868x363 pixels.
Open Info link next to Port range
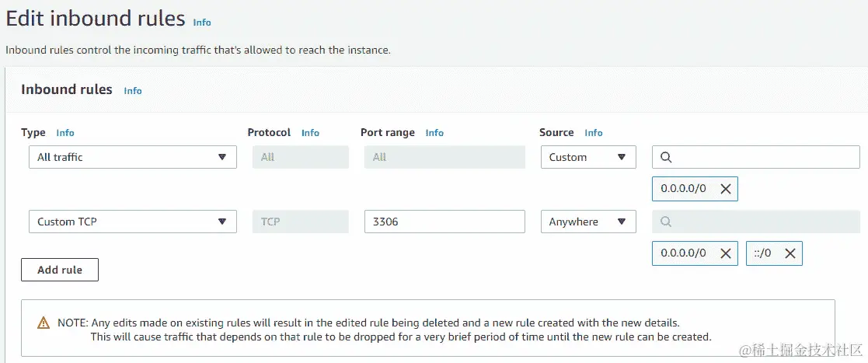(x=434, y=133)
